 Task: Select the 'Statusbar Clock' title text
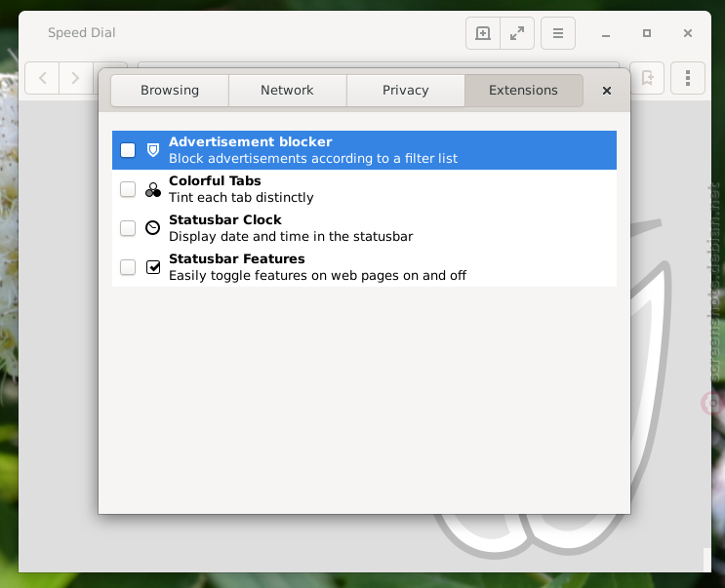[225, 219]
